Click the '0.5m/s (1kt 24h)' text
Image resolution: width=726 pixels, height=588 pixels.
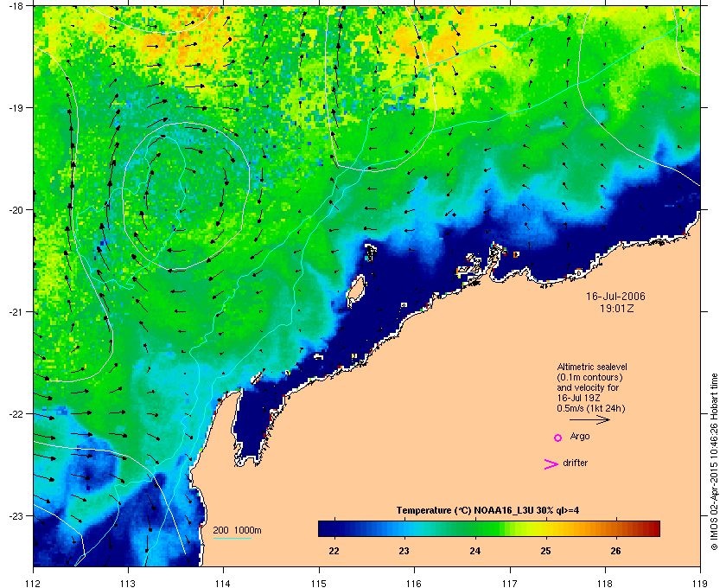tap(591, 409)
